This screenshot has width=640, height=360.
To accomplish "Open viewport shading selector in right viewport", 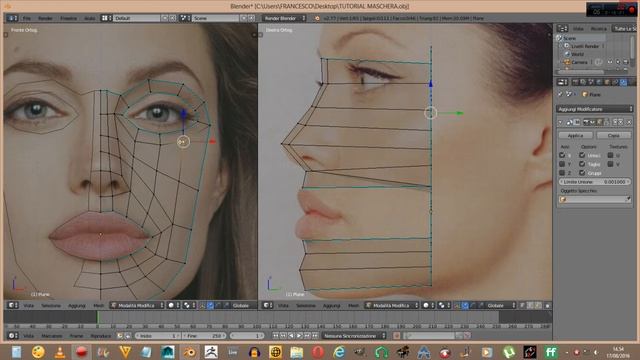I will click(429, 305).
